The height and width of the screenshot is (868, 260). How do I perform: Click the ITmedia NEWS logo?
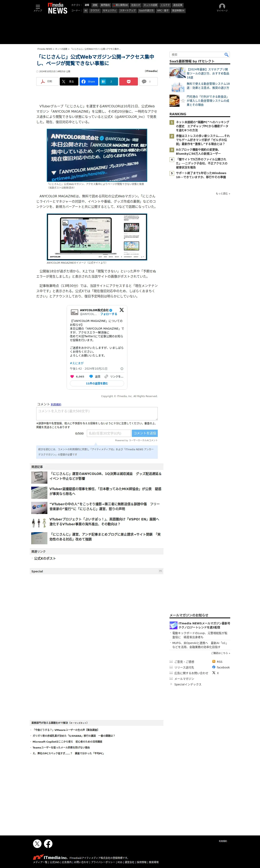pyautogui.click(x=57, y=8)
